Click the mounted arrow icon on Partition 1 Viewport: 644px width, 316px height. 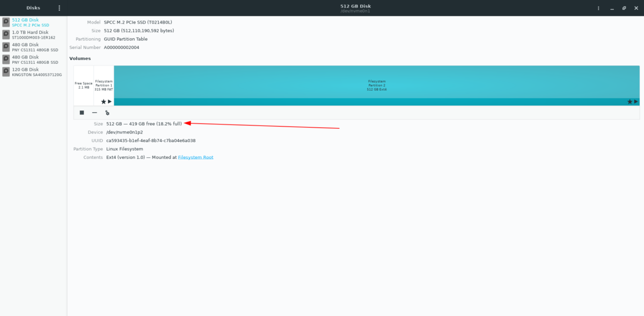(x=110, y=101)
